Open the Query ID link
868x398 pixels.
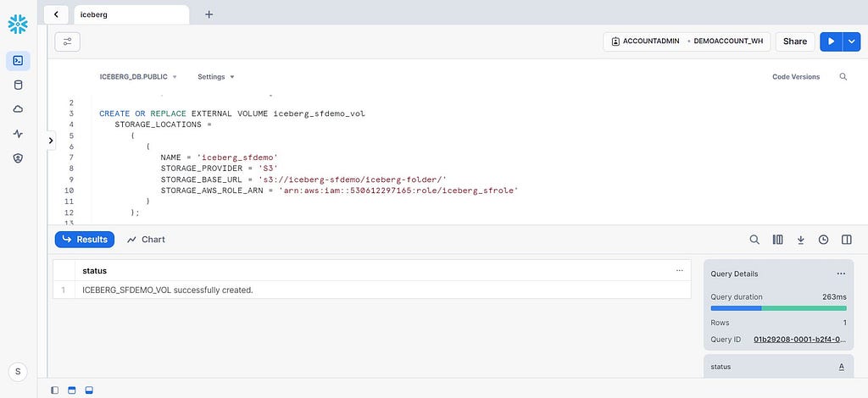[800, 340]
